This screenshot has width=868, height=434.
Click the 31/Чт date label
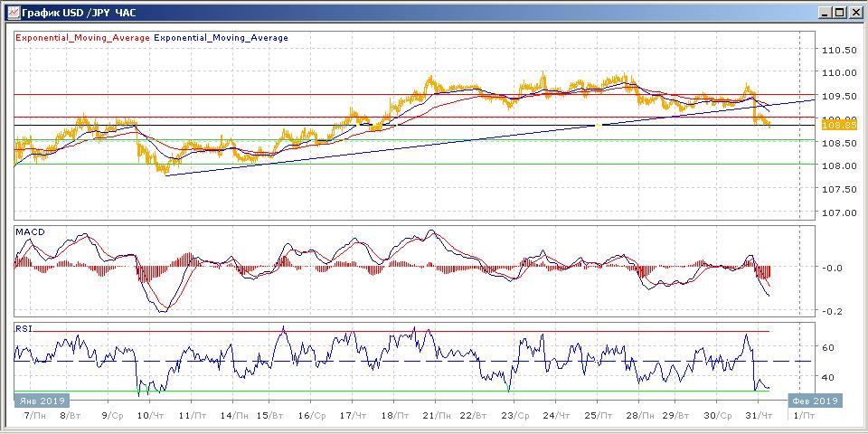tap(759, 416)
